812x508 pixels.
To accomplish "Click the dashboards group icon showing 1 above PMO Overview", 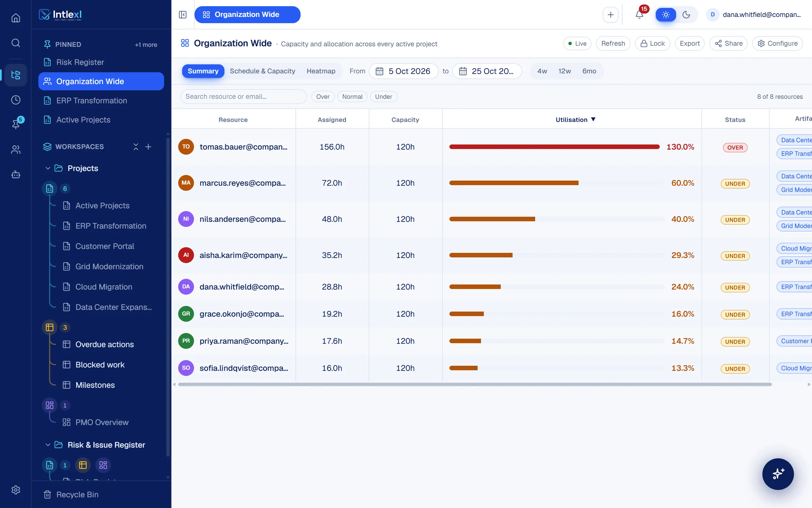I will 49,405.
